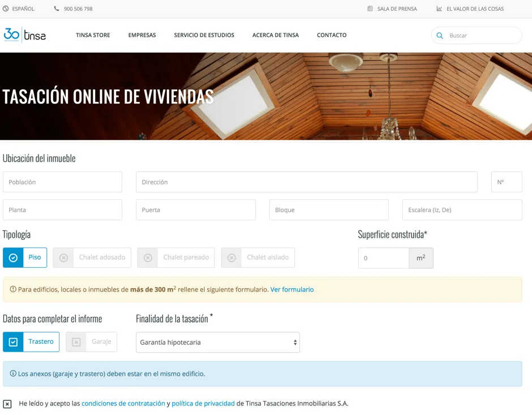Click the warning info icon in yellow notice
Image resolution: width=532 pixels, height=415 pixels.
click(x=13, y=289)
